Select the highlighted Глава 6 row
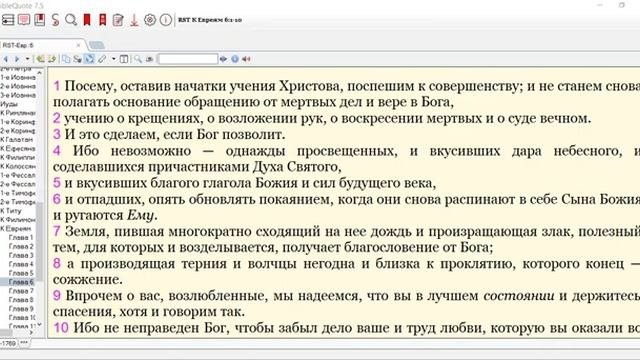The image size is (640, 360). (x=18, y=282)
